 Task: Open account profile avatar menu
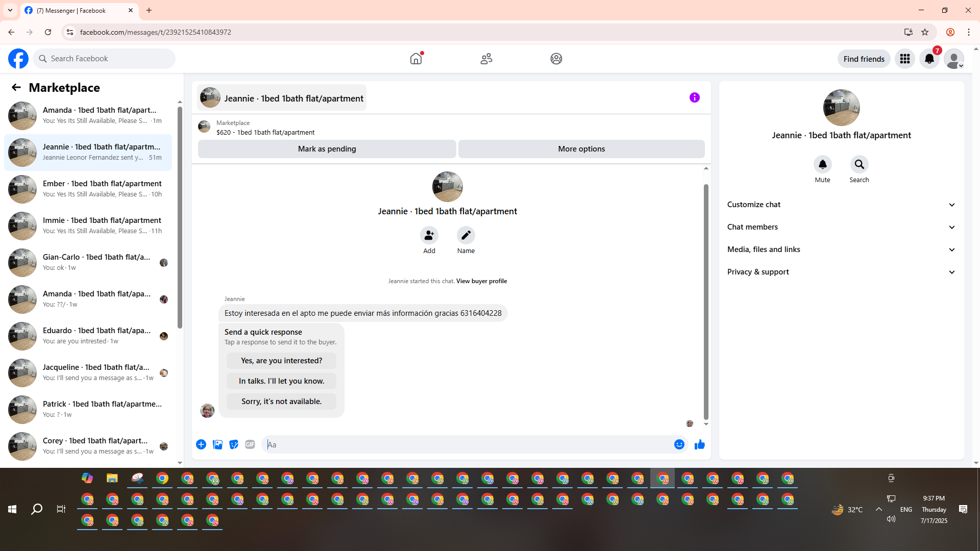pyautogui.click(x=954, y=59)
